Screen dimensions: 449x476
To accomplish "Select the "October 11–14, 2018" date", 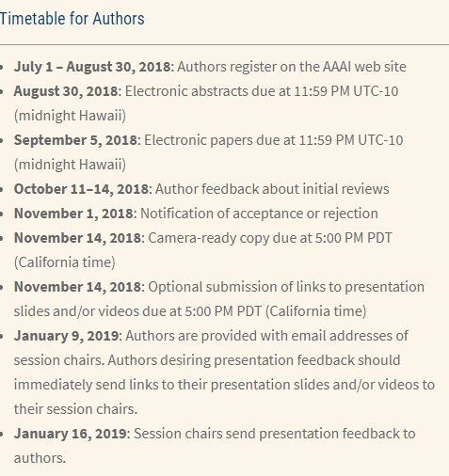I will pyautogui.click(x=81, y=189).
